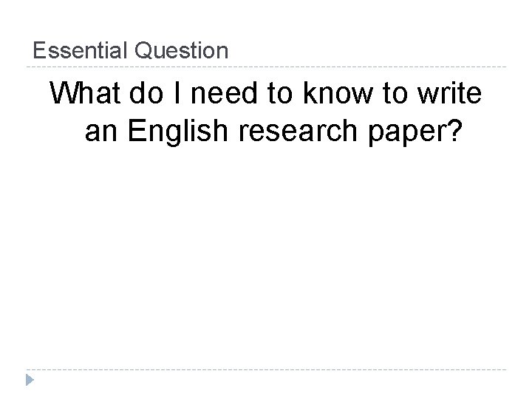Click the empty white area below the question
Viewport: 532px width, 399px height.
266,258
